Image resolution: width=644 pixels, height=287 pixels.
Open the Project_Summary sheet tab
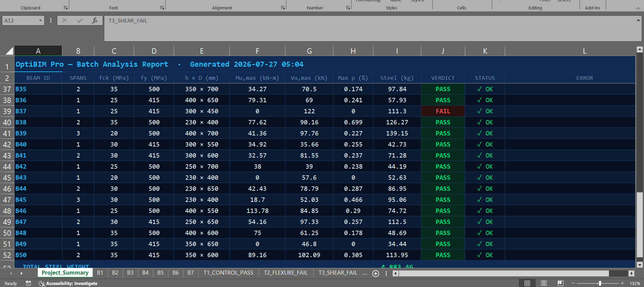(x=65, y=273)
